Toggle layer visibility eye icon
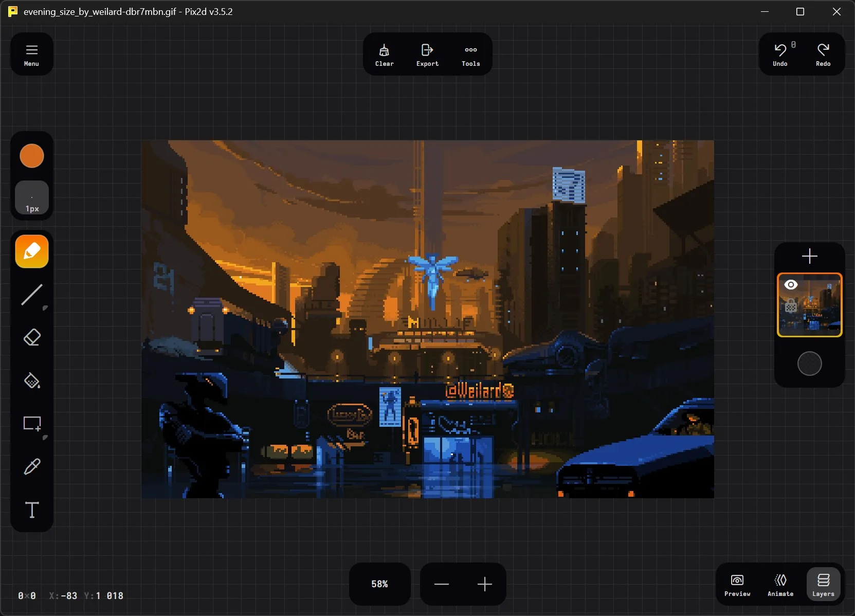 point(791,284)
